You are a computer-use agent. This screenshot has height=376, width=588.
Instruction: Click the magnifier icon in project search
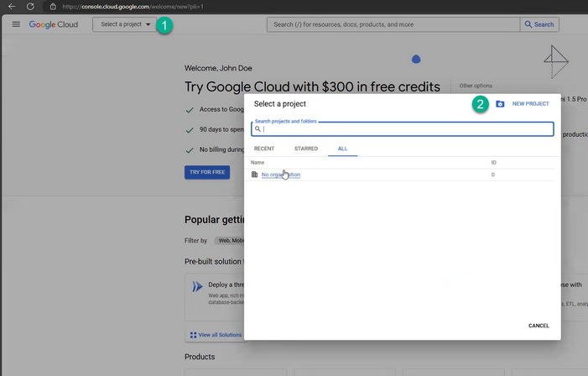click(x=258, y=129)
